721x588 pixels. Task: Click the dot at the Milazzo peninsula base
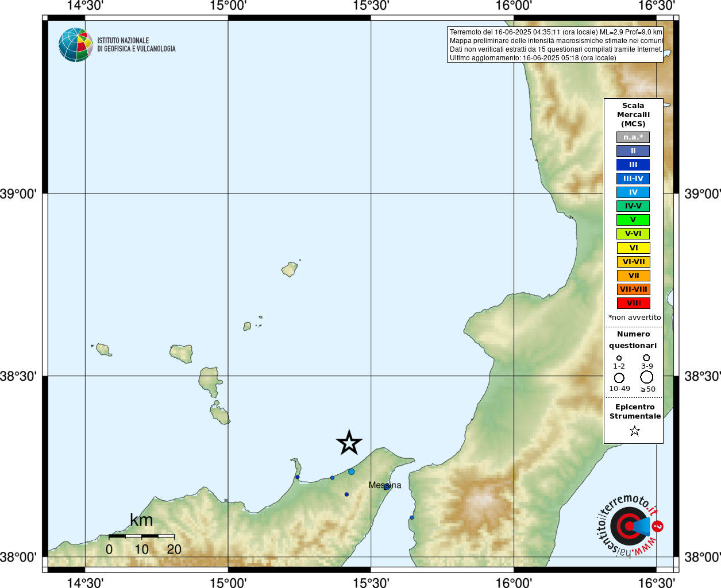pos(297,477)
